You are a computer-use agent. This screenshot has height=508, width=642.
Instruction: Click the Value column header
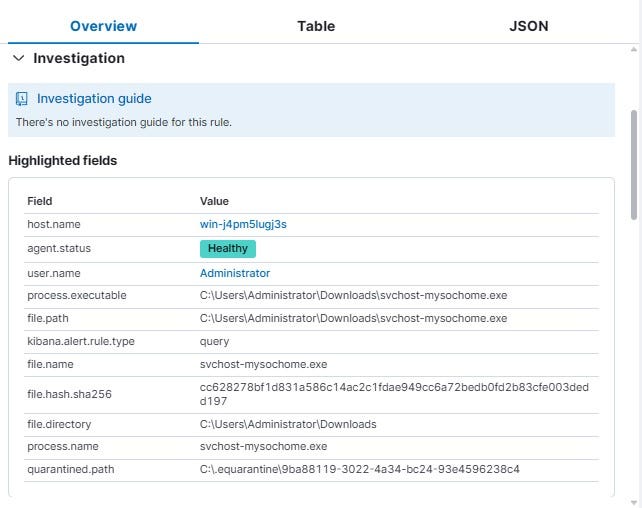(x=214, y=201)
